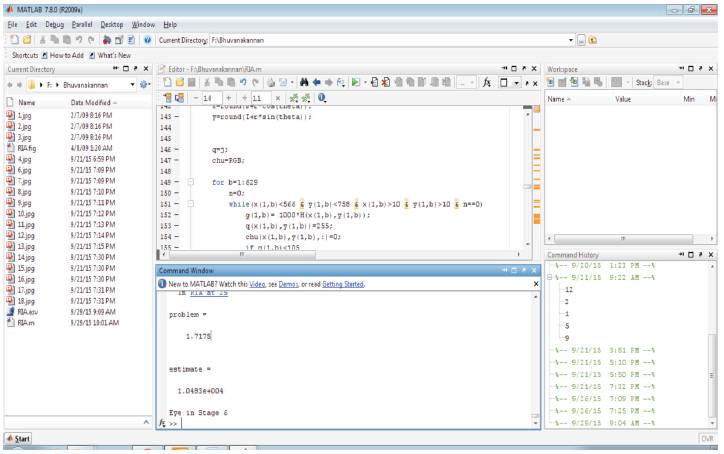Click the command prompt input line
724x454 pixels.
(x=356, y=423)
